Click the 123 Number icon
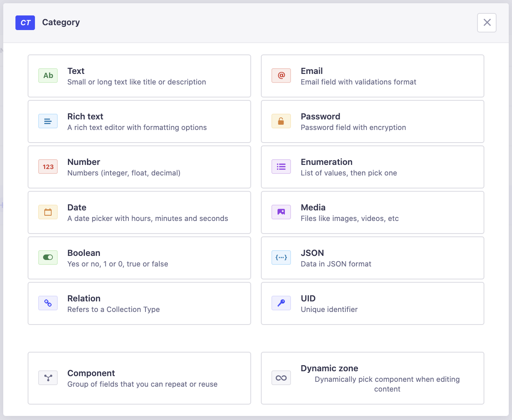This screenshot has height=420, width=512. pos(48,167)
